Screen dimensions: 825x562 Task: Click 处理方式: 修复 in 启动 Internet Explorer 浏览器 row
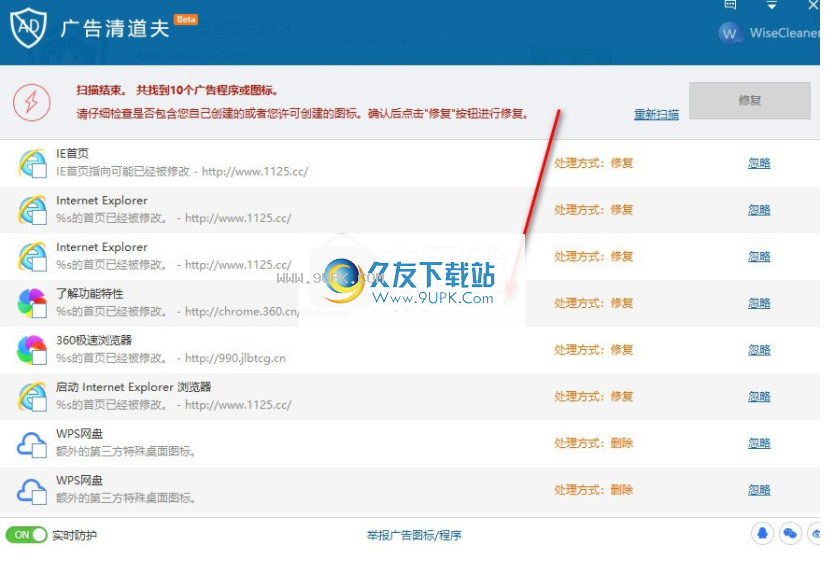pyautogui.click(x=593, y=397)
